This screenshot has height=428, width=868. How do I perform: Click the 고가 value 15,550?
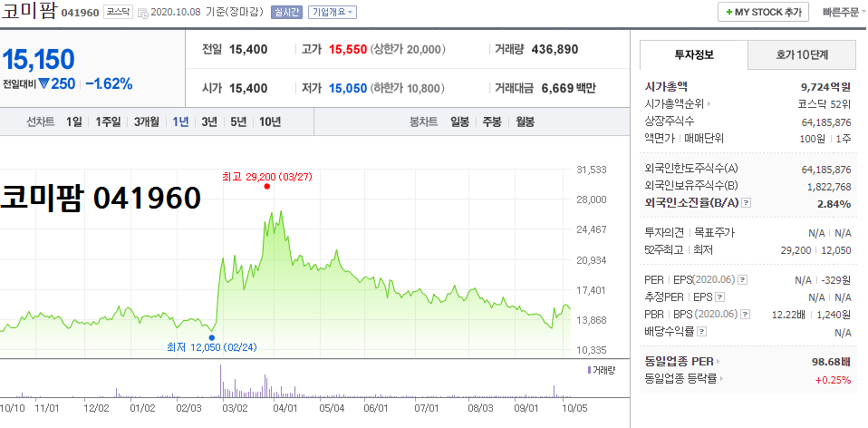pyautogui.click(x=348, y=49)
